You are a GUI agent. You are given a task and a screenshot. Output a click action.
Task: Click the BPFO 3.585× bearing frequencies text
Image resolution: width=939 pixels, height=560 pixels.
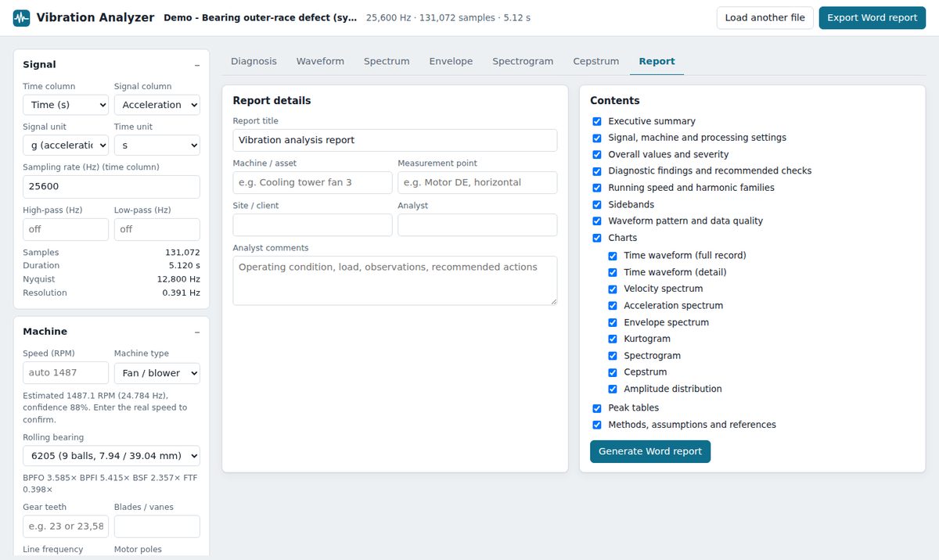[x=110, y=483]
